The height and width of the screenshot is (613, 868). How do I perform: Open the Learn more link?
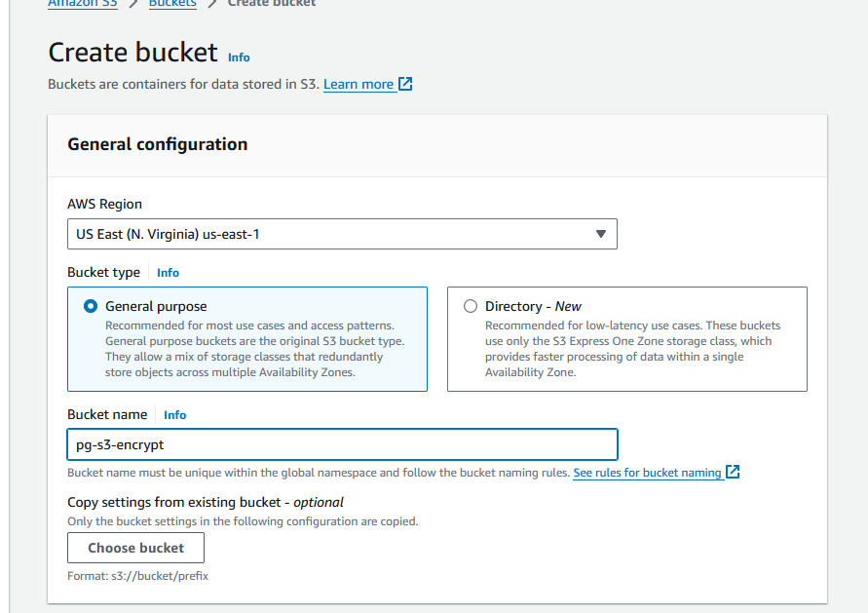pos(359,84)
